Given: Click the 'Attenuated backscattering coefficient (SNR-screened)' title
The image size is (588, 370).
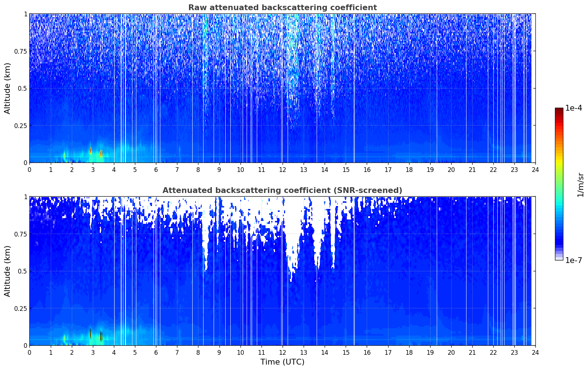Looking at the screenshot, I should [282, 190].
